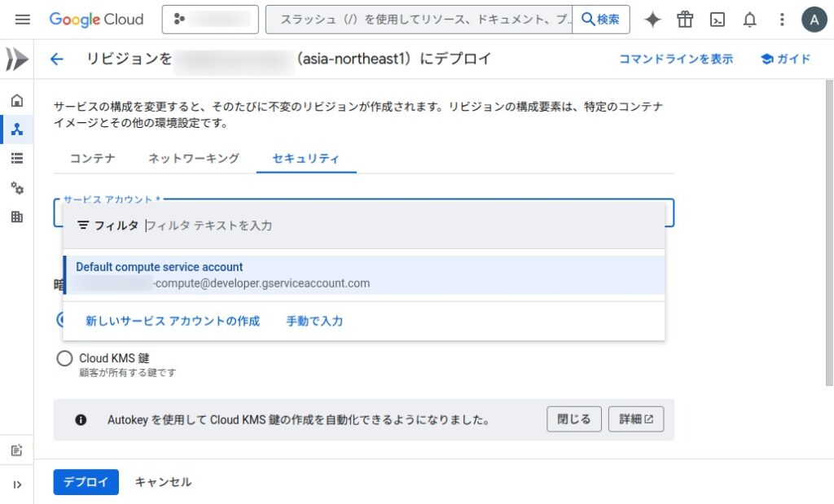
Task: Switch to the ネットワーキング tab
Action: point(194,159)
